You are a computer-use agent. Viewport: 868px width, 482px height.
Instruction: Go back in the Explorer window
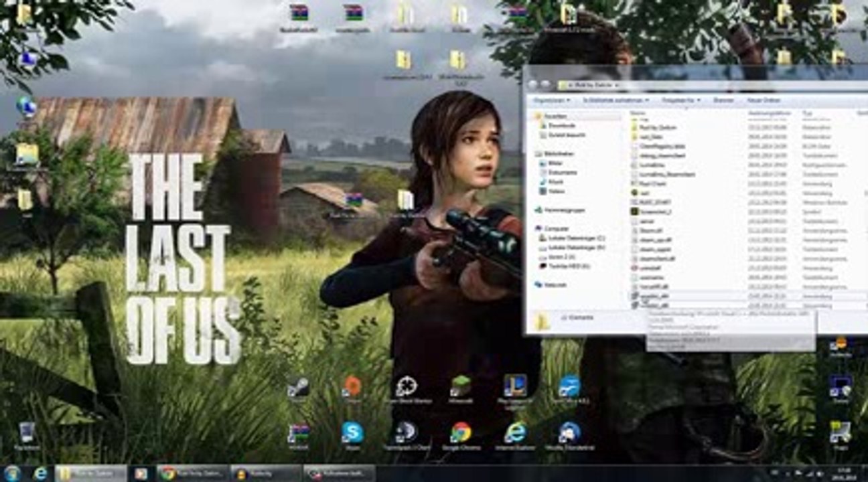[x=533, y=85]
